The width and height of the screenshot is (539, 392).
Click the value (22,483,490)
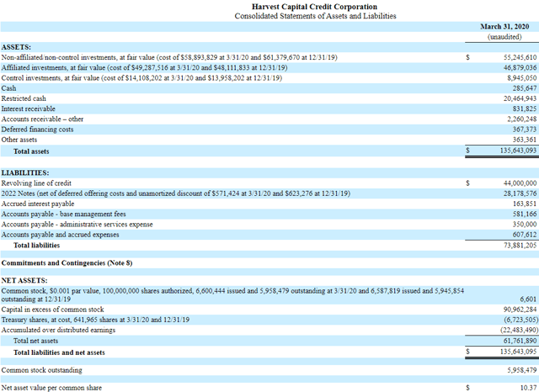[x=519, y=331]
